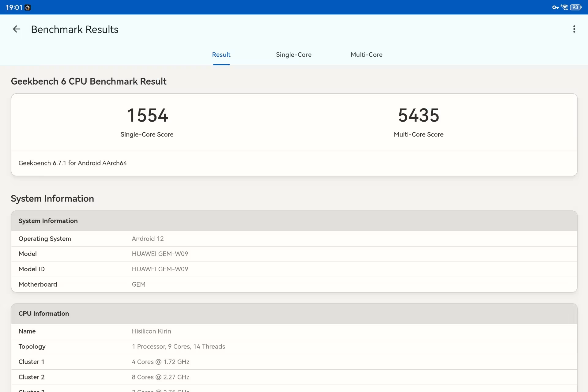This screenshot has height=392, width=588.
Task: Tap the Model ID row label
Action: coord(32,269)
